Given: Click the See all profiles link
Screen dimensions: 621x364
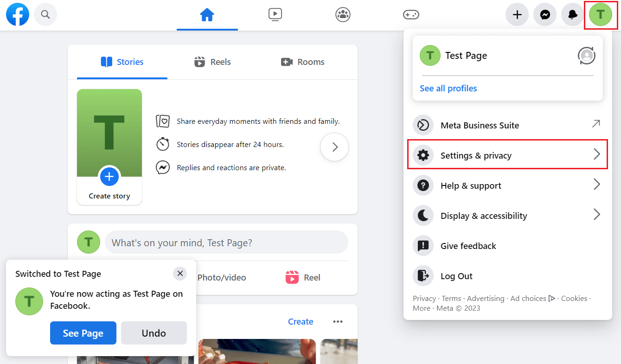Looking at the screenshot, I should [x=448, y=88].
